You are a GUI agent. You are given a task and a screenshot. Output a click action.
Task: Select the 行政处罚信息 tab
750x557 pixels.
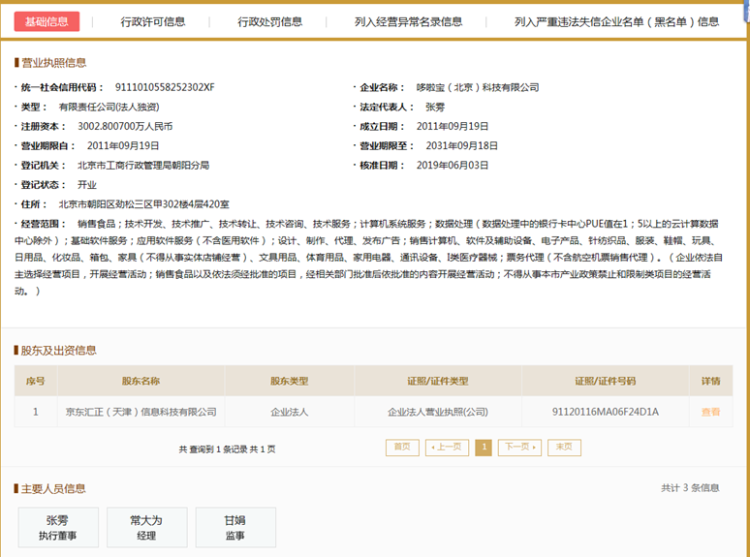click(x=270, y=21)
